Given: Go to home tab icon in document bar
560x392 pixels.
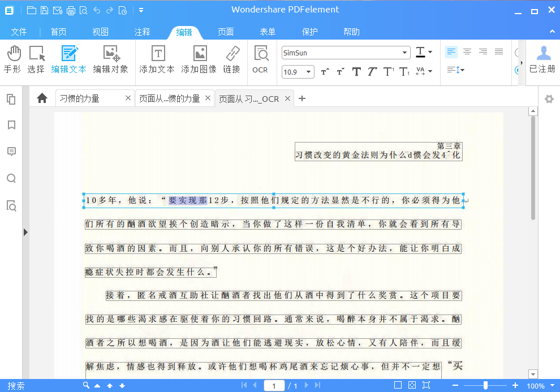Looking at the screenshot, I should click(x=42, y=98).
